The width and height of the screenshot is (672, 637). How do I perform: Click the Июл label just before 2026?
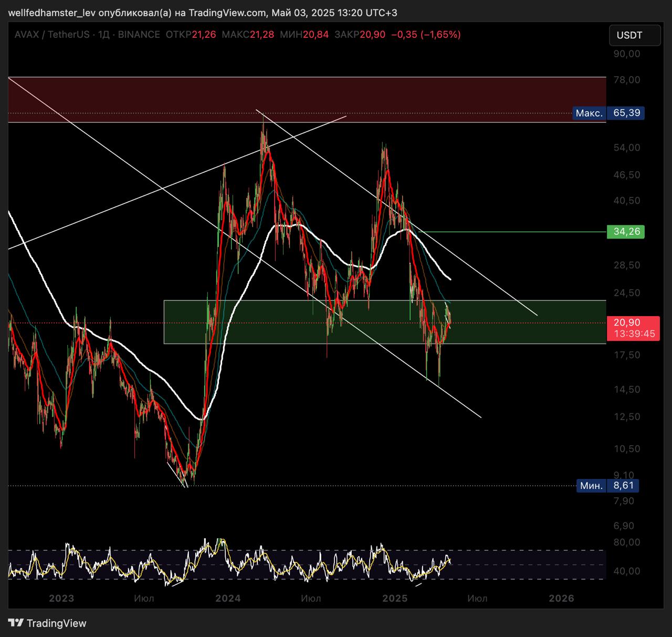[x=478, y=598]
